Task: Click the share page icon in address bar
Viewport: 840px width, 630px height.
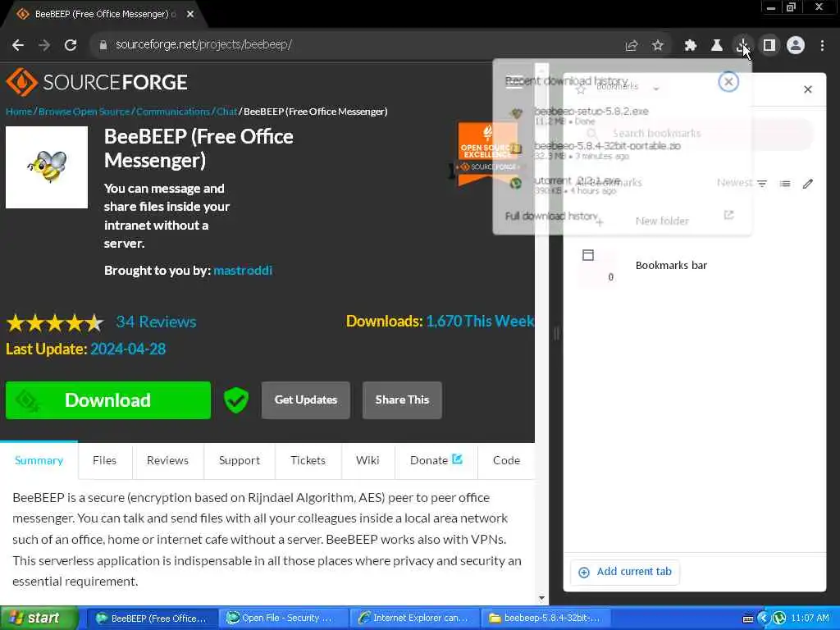Action: click(x=632, y=46)
